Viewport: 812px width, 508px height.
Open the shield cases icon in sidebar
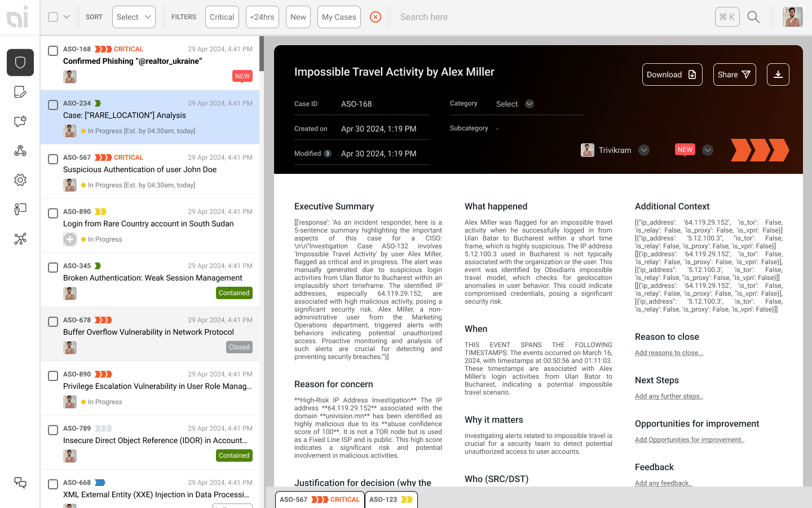20,62
